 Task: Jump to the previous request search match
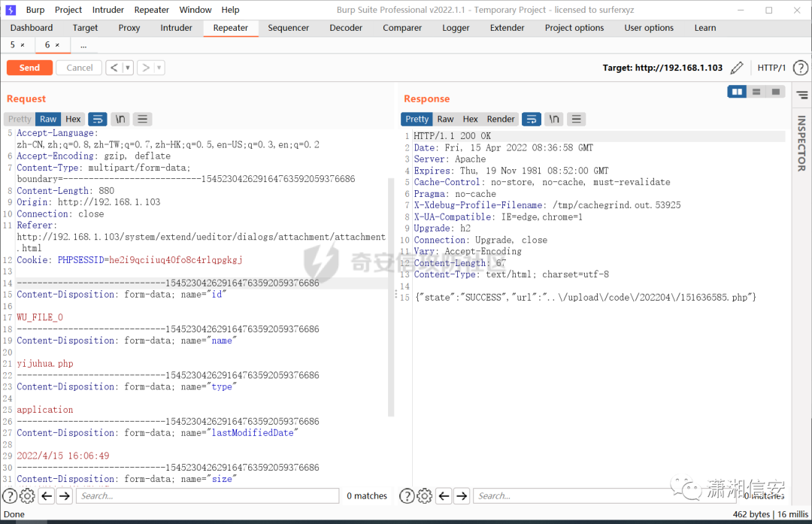tap(47, 496)
